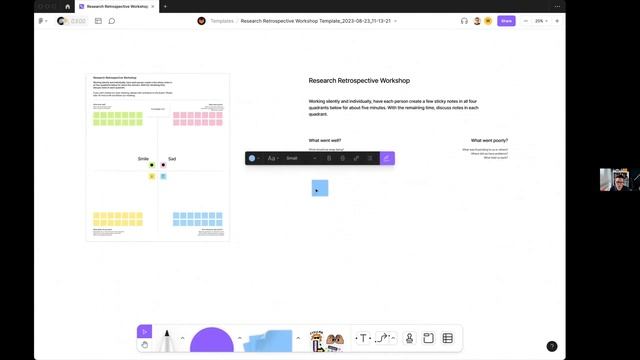This screenshot has width=640, height=360.
Task: Click the 'Sad' label in the thumbnail
Action: [172, 159]
